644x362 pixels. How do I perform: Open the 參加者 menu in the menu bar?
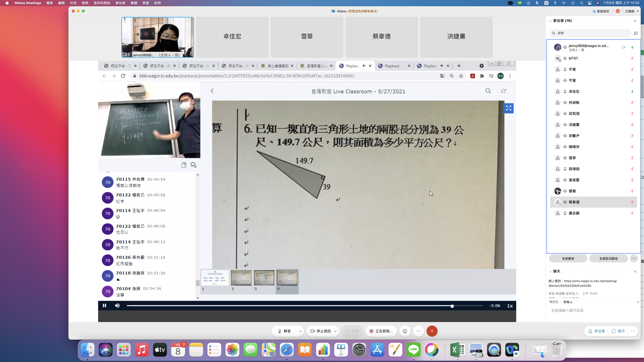[120, 3]
